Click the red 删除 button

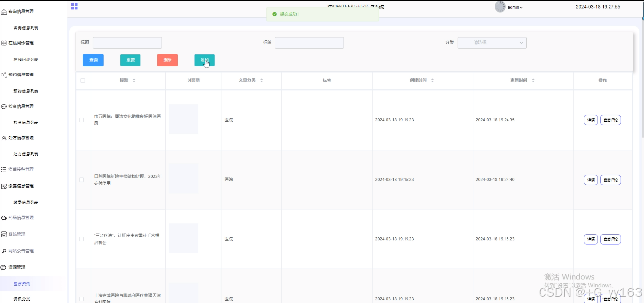(168, 60)
